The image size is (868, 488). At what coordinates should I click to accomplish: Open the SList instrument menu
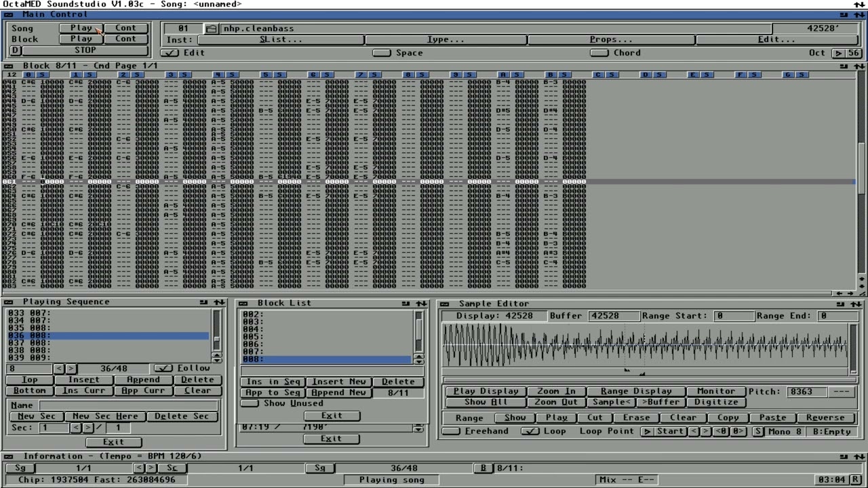pyautogui.click(x=281, y=40)
